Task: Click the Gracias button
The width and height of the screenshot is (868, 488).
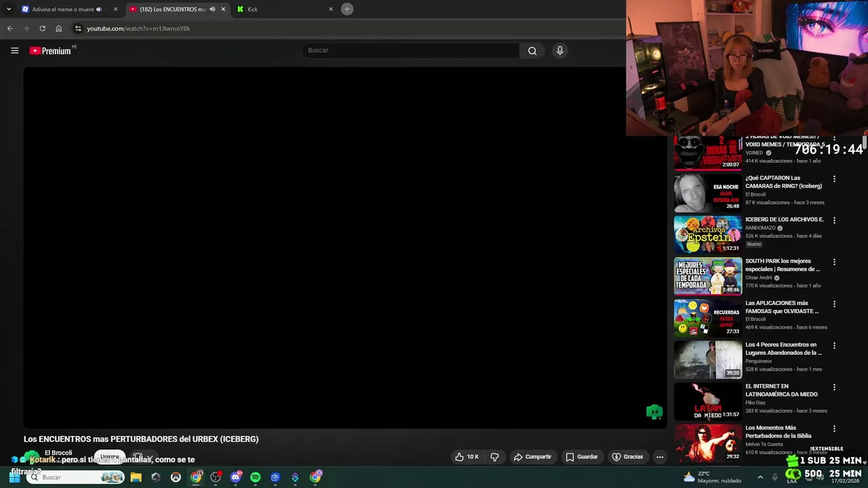Action: [x=627, y=457]
